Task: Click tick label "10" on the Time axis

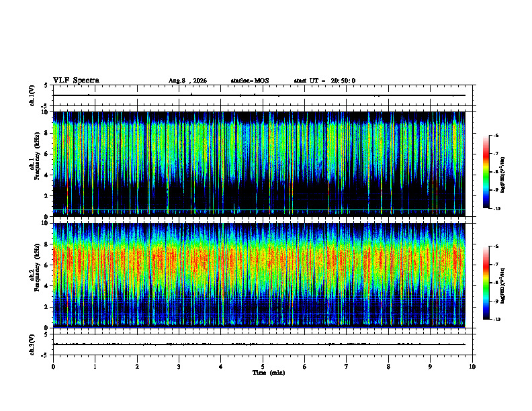Action: point(472,367)
